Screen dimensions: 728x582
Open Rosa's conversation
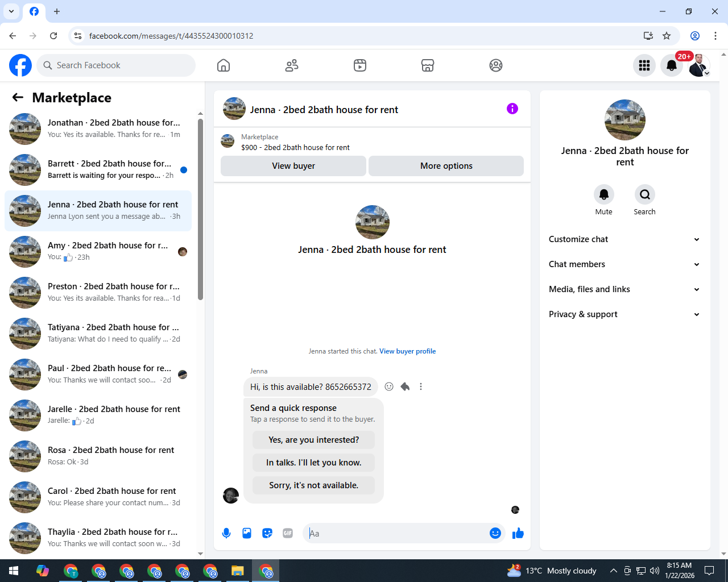coord(98,456)
